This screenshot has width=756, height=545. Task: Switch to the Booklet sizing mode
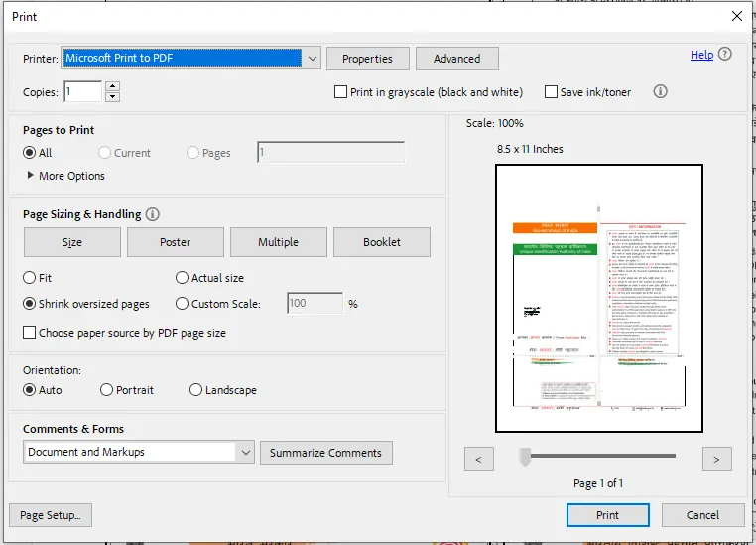click(382, 242)
